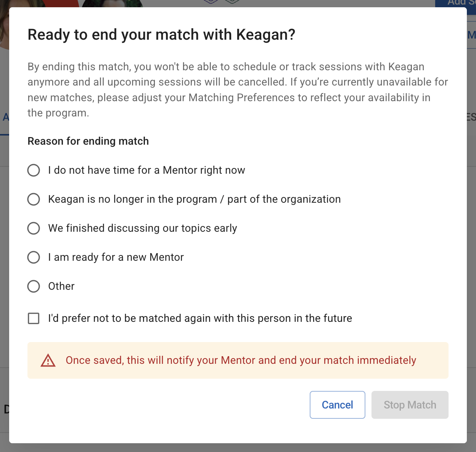Click the first hexagon badge icon at top
This screenshot has height=452, width=476.
[211, 2]
